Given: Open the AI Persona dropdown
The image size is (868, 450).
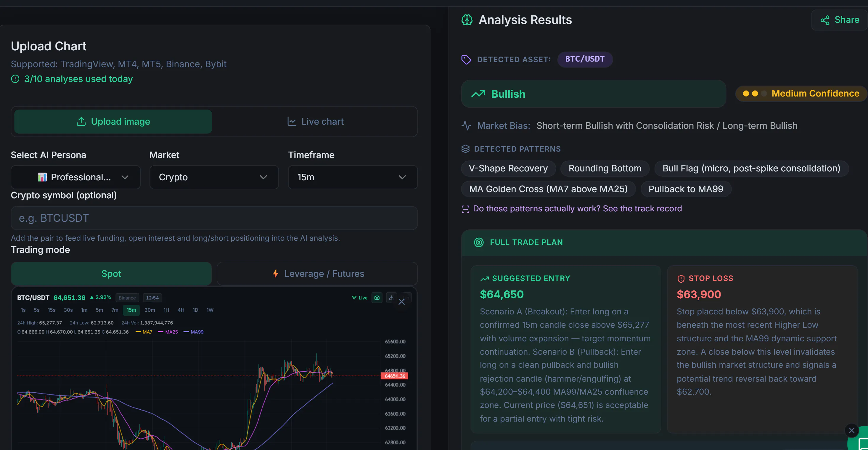Looking at the screenshot, I should tap(75, 177).
